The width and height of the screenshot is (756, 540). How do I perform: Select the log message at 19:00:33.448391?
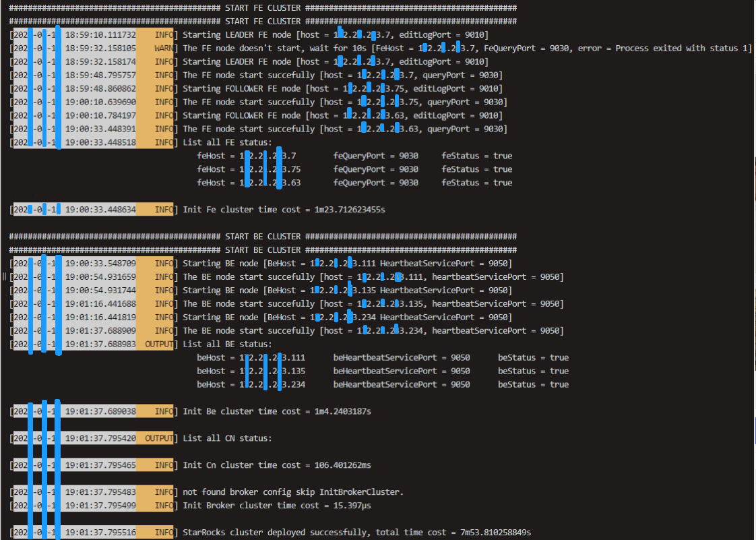[345, 129]
